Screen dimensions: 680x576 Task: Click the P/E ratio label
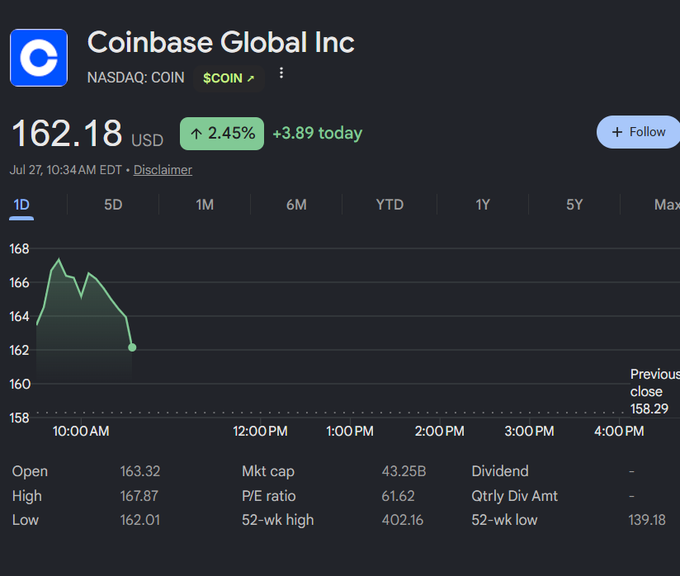pos(269,496)
